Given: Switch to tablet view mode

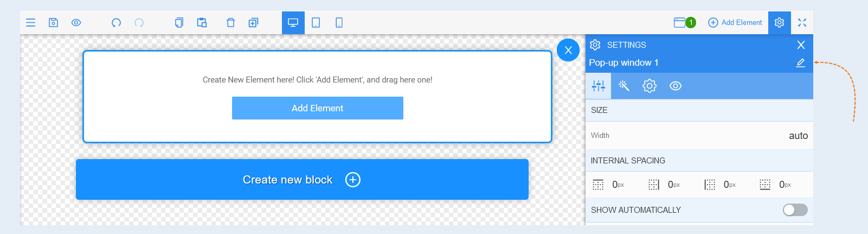Looking at the screenshot, I should [x=316, y=23].
